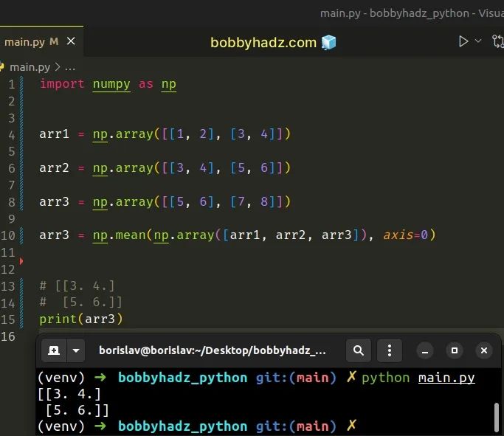The height and width of the screenshot is (436, 504).
Task: Maximize the terminal window
Action: [455, 350]
